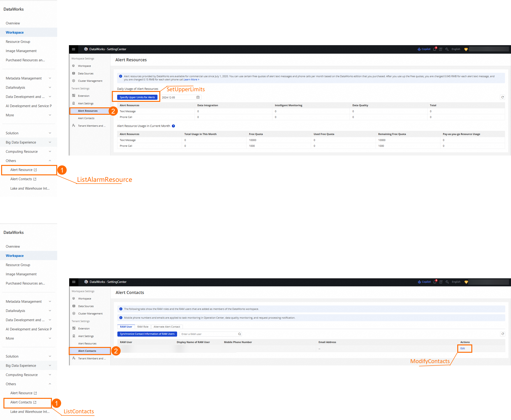Click the notification bell in the top header

pos(435,49)
